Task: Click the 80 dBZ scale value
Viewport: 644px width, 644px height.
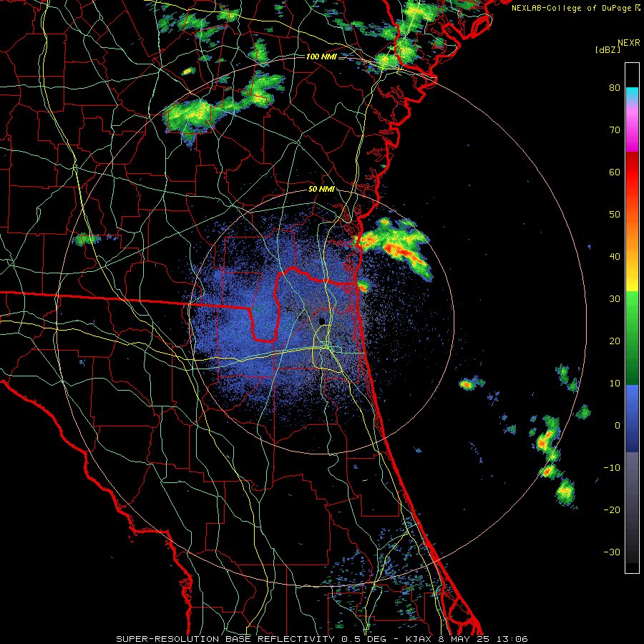Action: click(615, 88)
